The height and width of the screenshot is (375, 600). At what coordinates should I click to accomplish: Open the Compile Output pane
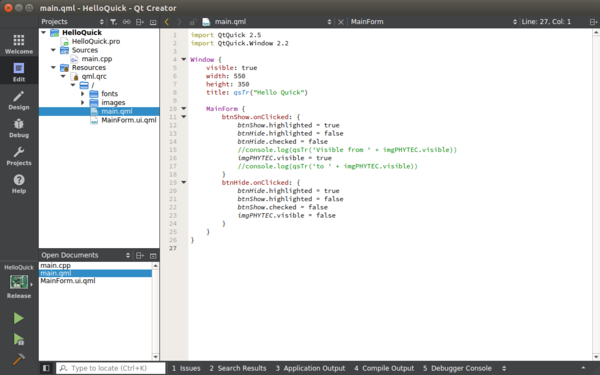click(384, 368)
